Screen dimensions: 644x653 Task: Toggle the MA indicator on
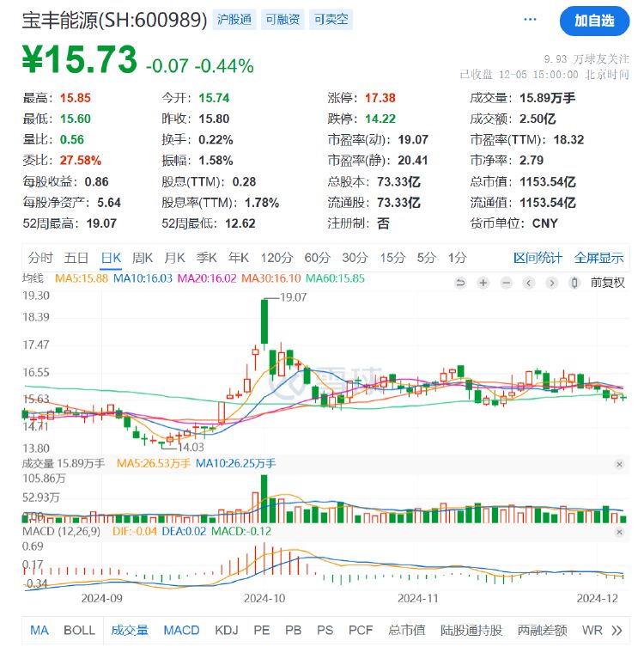(x=39, y=630)
